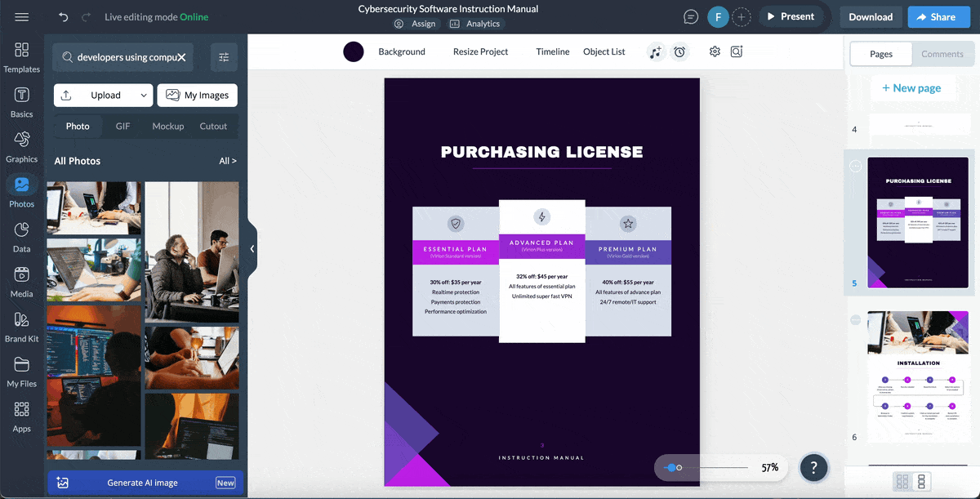Select the page 6 Installation thumbnail
Screen dimensions: 980x499
point(918,376)
